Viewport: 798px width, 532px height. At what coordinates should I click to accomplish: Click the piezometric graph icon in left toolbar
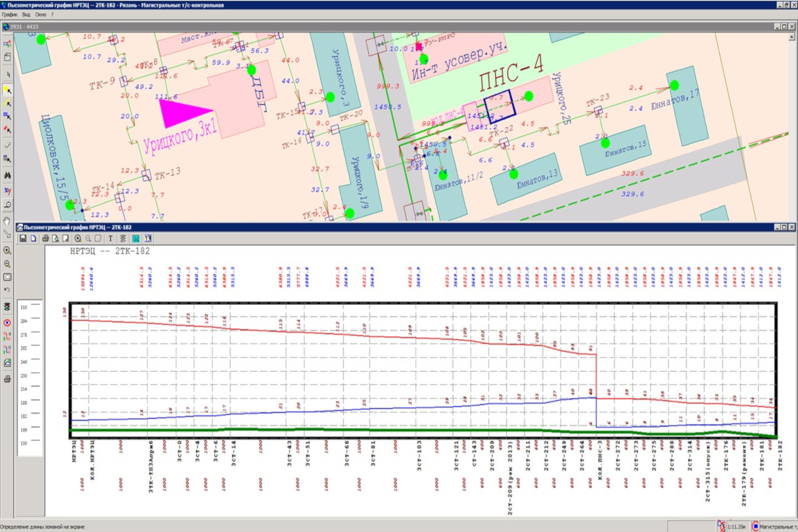point(7,363)
